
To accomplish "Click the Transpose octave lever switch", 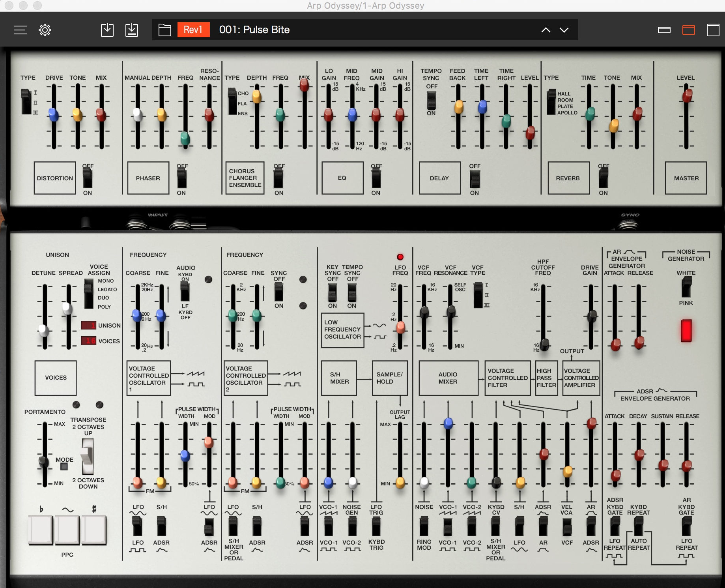I will coord(88,456).
